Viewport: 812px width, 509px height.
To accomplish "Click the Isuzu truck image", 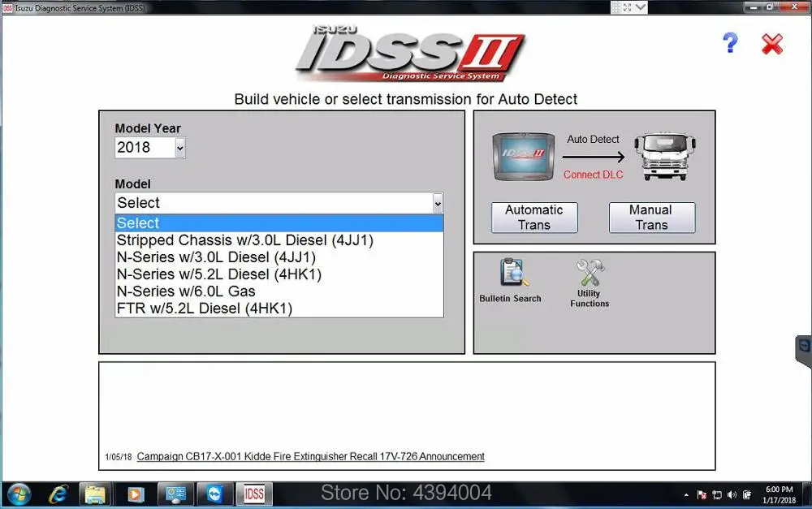I will pos(665,157).
